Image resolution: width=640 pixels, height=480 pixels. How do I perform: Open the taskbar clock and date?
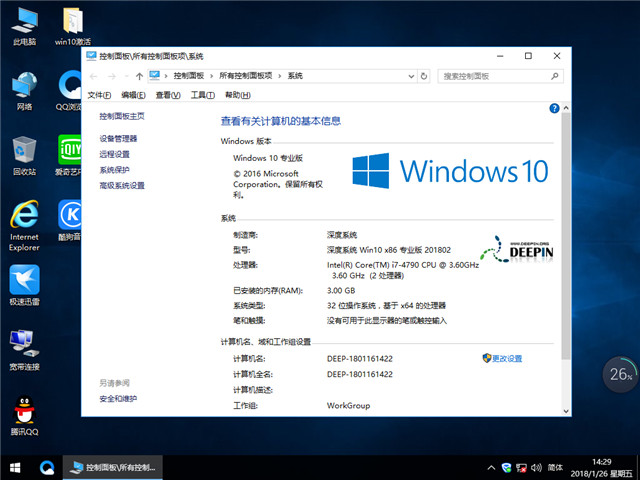tap(602, 468)
